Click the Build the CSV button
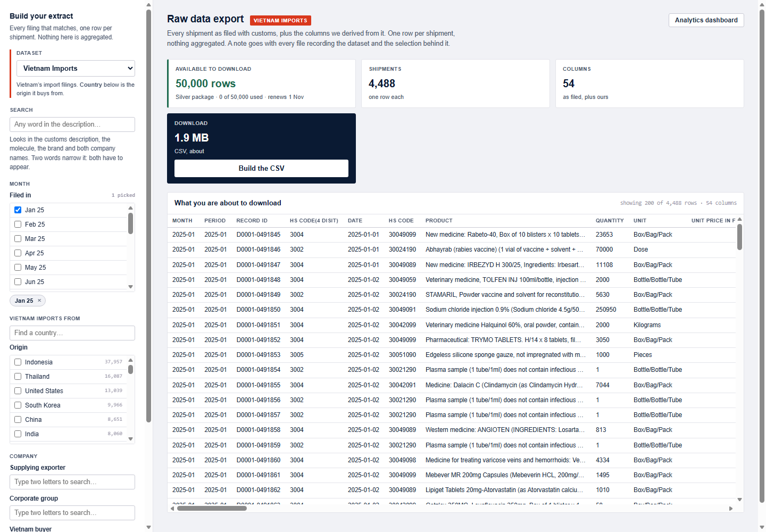The width and height of the screenshot is (766, 532). tap(261, 168)
